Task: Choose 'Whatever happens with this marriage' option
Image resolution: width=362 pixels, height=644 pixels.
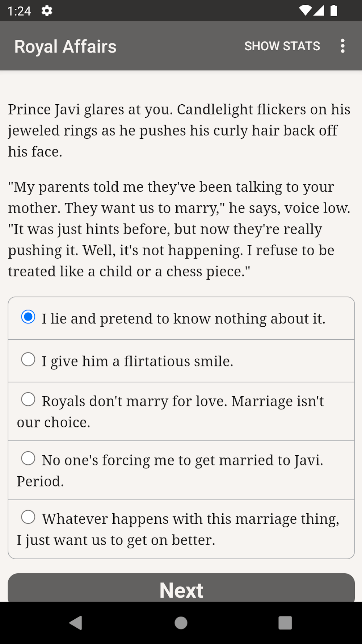Action: [28, 517]
